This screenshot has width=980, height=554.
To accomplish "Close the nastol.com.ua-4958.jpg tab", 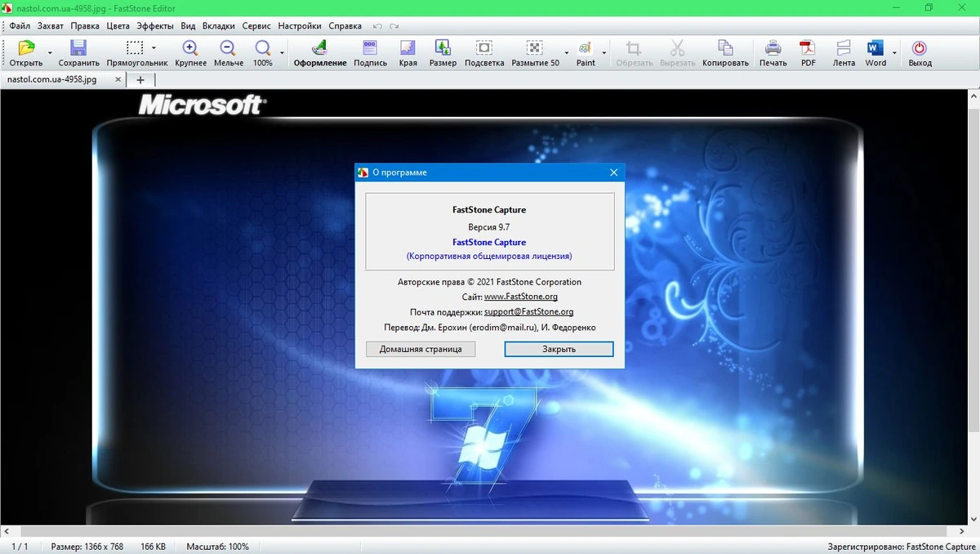I will 118,80.
